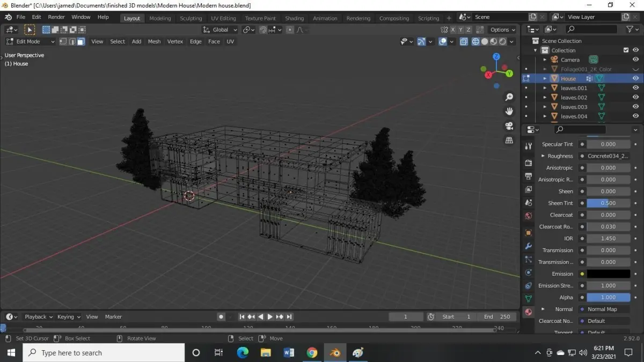Click the Alpha value slider

(609, 298)
